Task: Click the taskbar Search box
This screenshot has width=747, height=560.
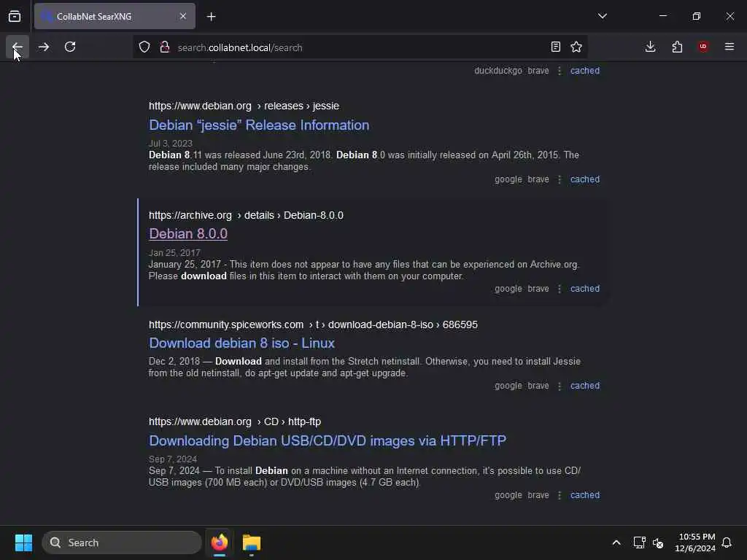Action: tap(122, 542)
